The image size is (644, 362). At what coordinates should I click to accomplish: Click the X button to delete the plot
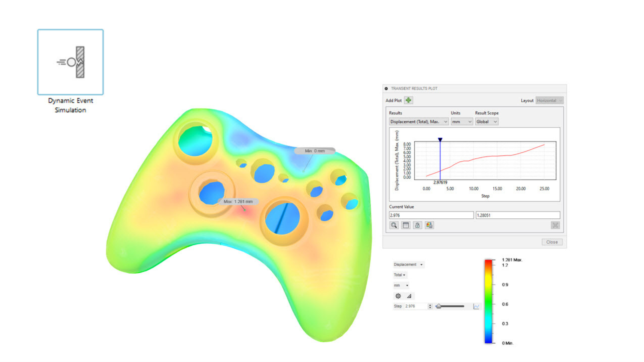(x=555, y=225)
